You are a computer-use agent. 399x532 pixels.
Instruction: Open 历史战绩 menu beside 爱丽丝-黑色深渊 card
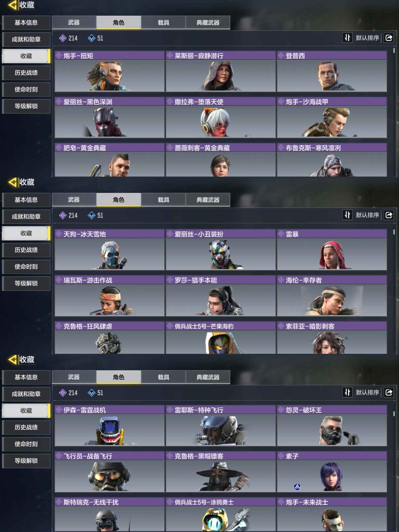click(26, 72)
